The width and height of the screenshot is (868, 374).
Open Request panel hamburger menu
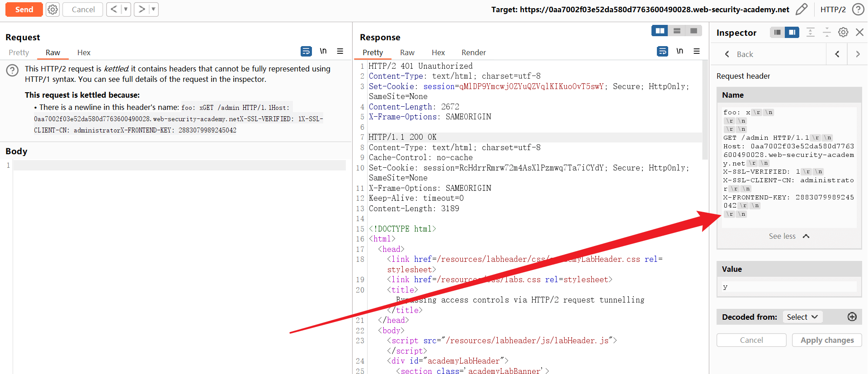[340, 52]
